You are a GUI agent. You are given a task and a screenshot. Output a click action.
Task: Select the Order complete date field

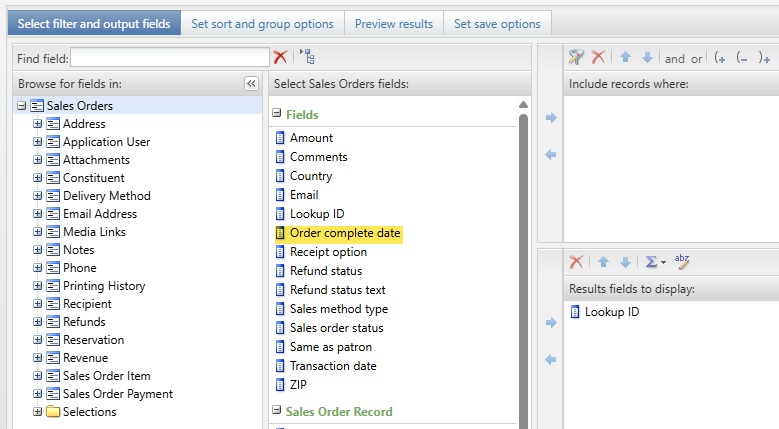pos(345,233)
